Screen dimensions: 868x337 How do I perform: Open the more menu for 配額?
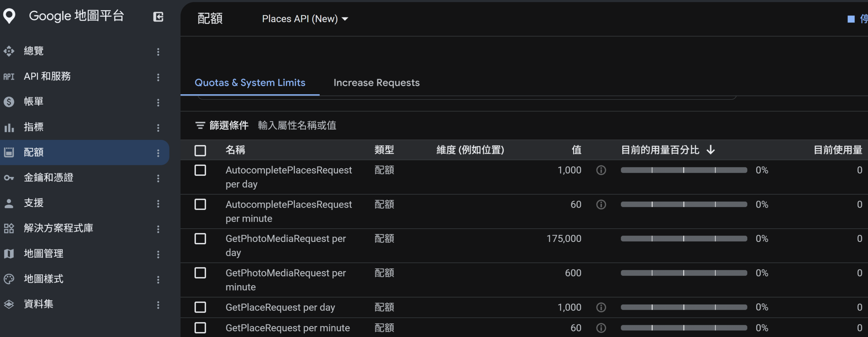(158, 153)
